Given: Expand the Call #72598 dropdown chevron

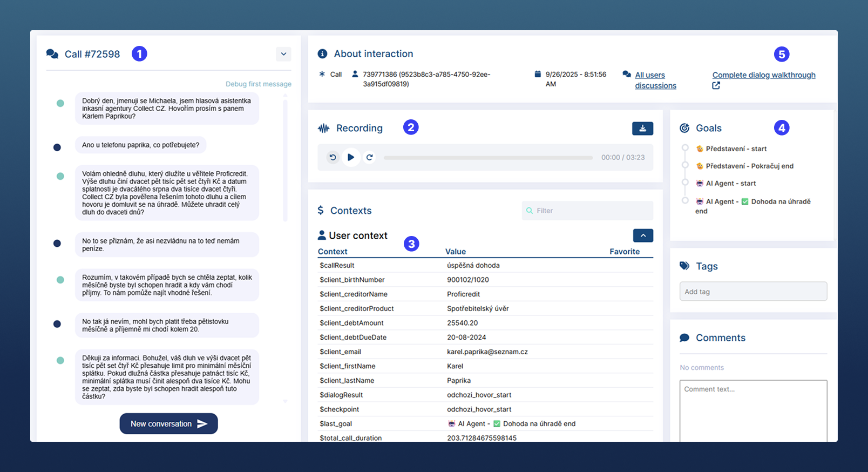Looking at the screenshot, I should pos(283,54).
